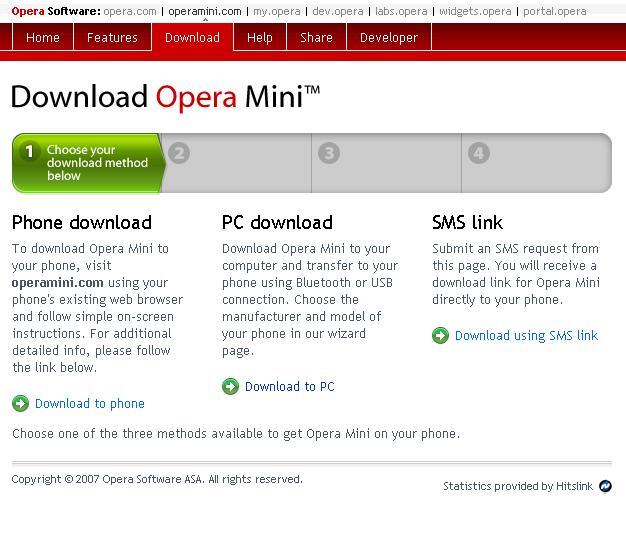Click the SMS link heading
This screenshot has height=533, width=626.
[467, 222]
